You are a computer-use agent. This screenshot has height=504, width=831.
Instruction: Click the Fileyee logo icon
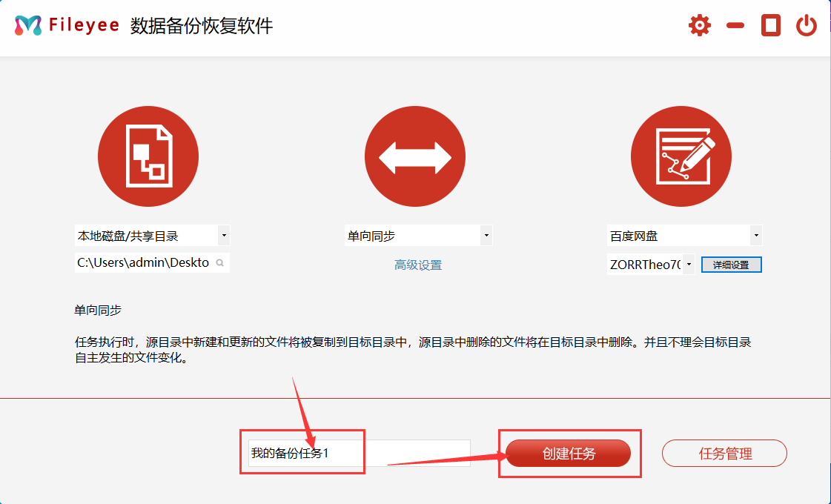point(28,26)
